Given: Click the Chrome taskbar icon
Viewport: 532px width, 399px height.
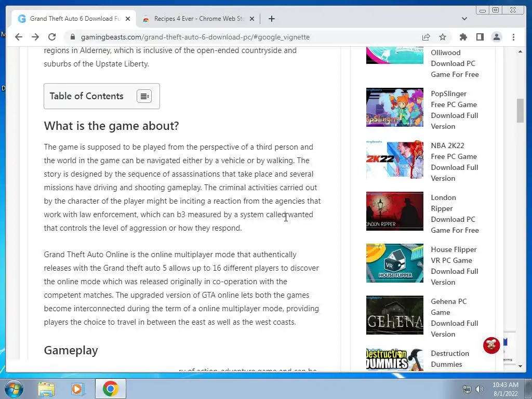Looking at the screenshot, I should (x=110, y=389).
